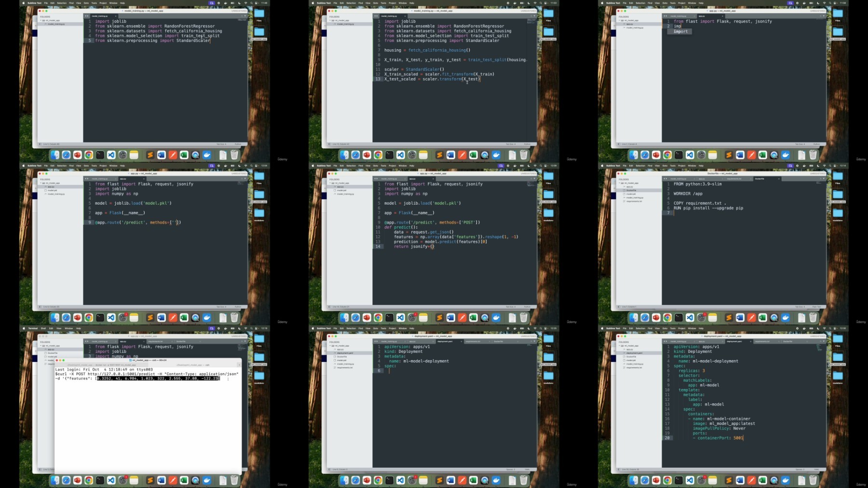868x488 pixels.
Task: Open YAML syntax selector in the 20-line deployment.yaml frame
Action: click(816, 469)
